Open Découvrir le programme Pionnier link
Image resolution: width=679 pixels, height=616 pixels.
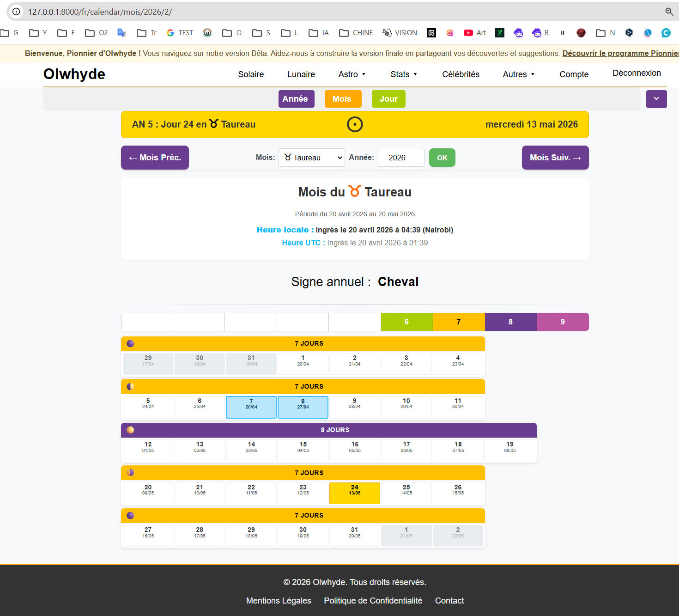click(x=620, y=53)
